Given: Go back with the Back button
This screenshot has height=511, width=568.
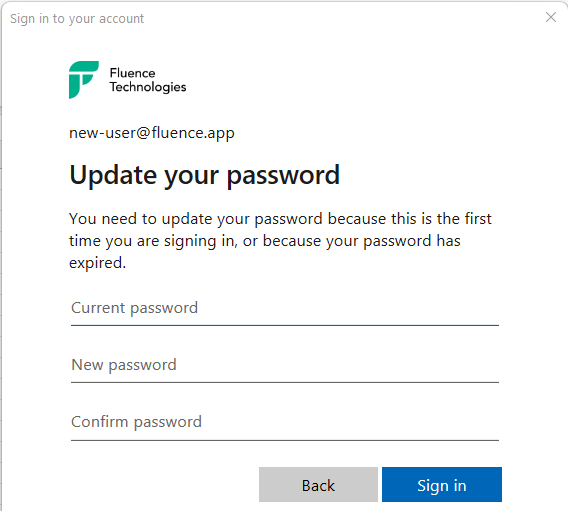Looking at the screenshot, I should click(318, 485).
